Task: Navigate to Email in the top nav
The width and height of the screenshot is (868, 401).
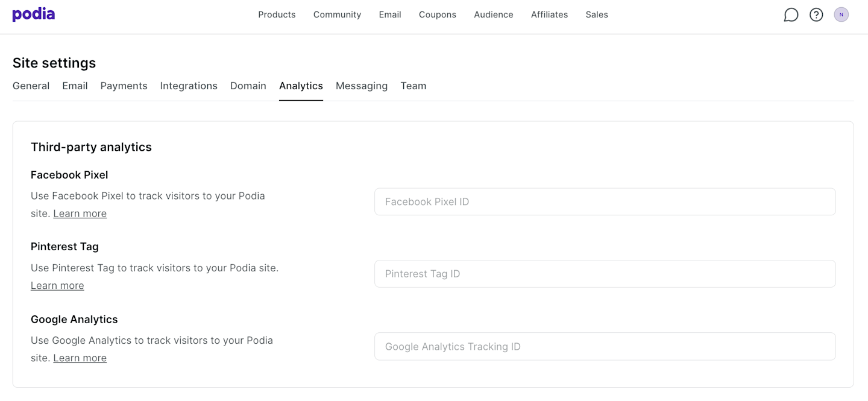Action: point(390,14)
